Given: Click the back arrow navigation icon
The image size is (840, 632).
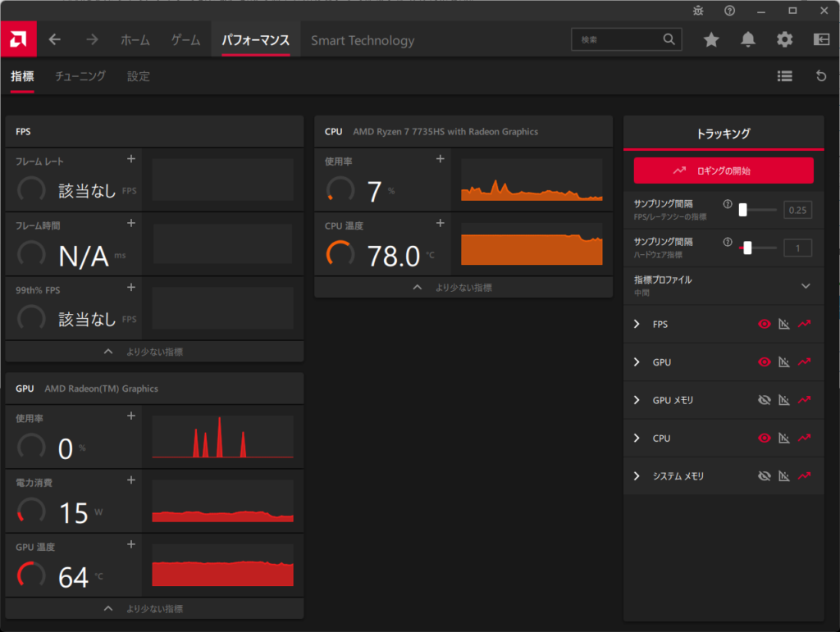Looking at the screenshot, I should [x=55, y=39].
